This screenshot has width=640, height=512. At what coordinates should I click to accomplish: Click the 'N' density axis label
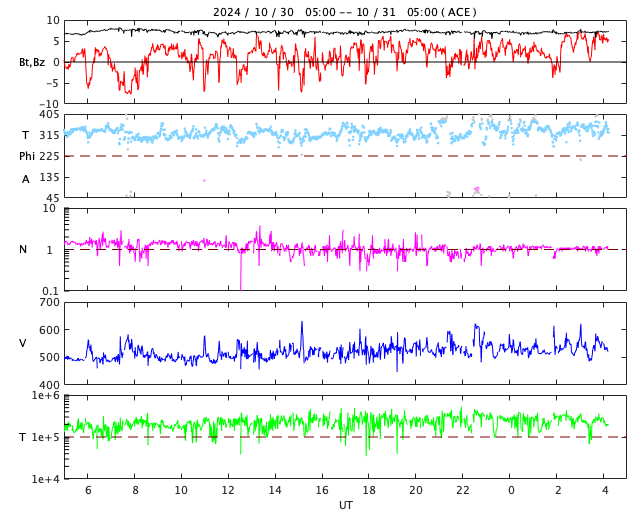23,249
